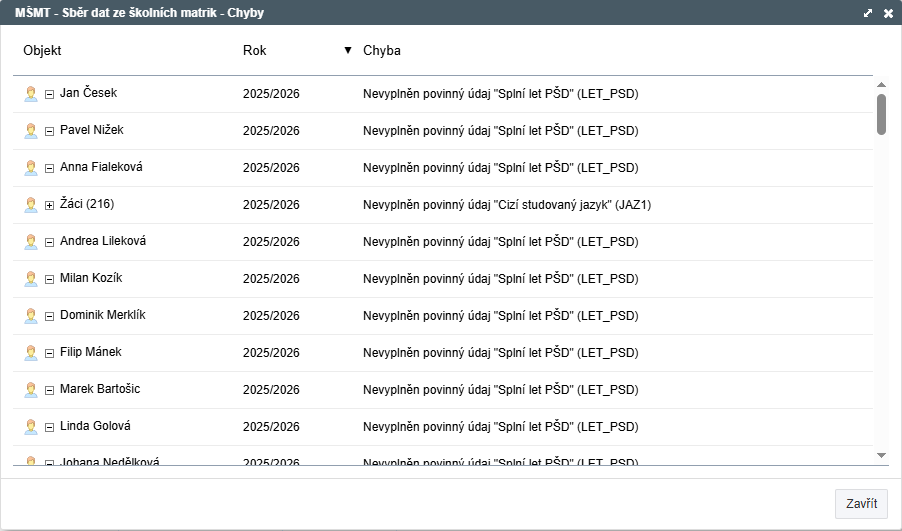Screen dimensions: 902x531
Task: Click the person icon beside Filip Mánek
Action: (x=31, y=353)
